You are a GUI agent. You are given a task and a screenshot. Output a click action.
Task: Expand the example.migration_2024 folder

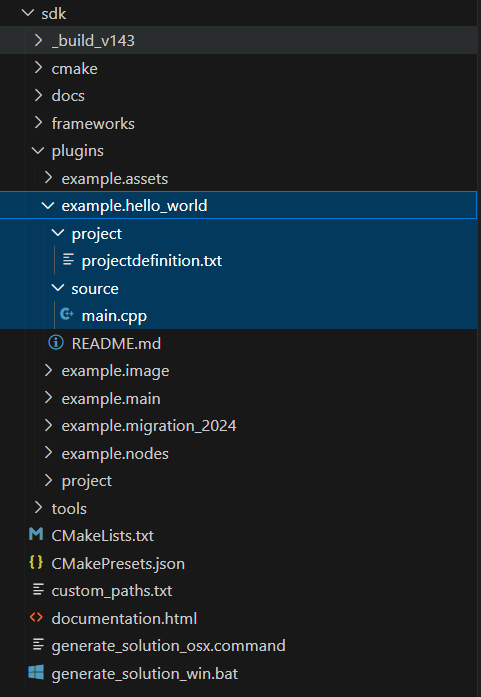tap(148, 425)
